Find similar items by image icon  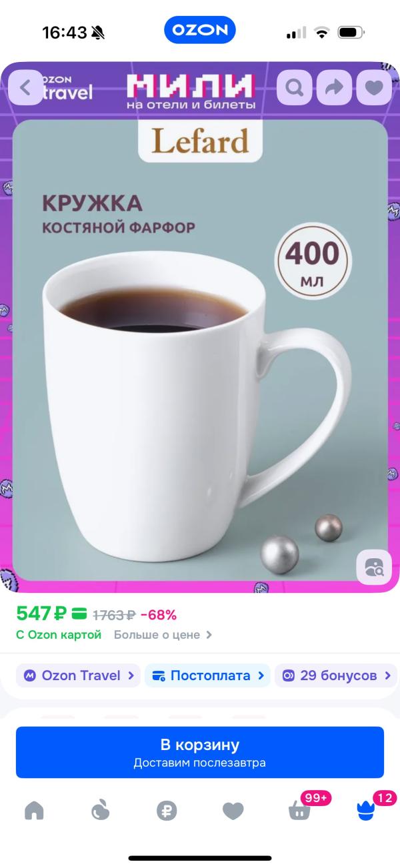coord(373,567)
